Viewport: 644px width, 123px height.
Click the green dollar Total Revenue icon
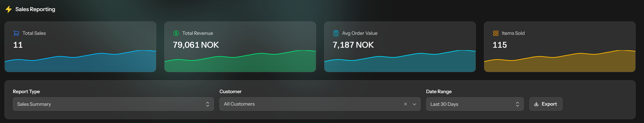click(176, 33)
